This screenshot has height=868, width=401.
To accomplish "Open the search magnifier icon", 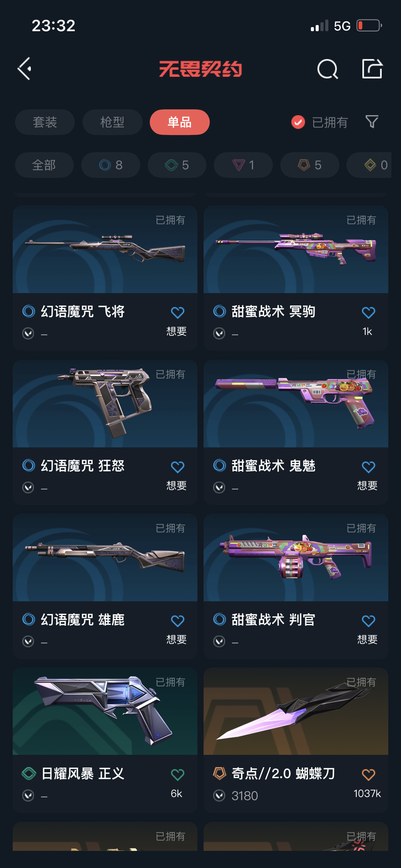I will point(327,69).
